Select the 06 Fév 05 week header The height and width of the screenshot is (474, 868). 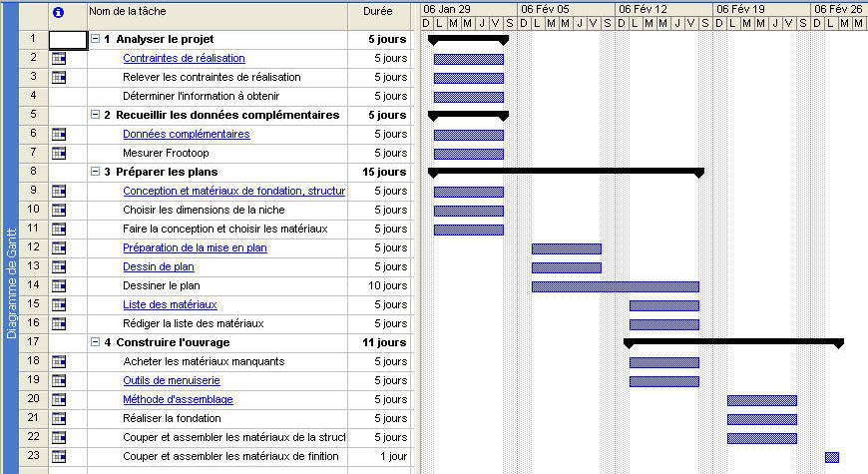click(x=567, y=9)
